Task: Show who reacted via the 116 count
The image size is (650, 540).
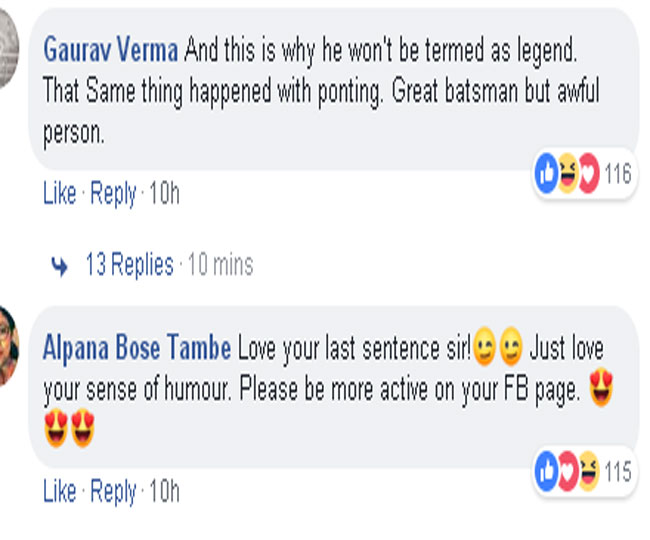Action: pyautogui.click(x=618, y=175)
